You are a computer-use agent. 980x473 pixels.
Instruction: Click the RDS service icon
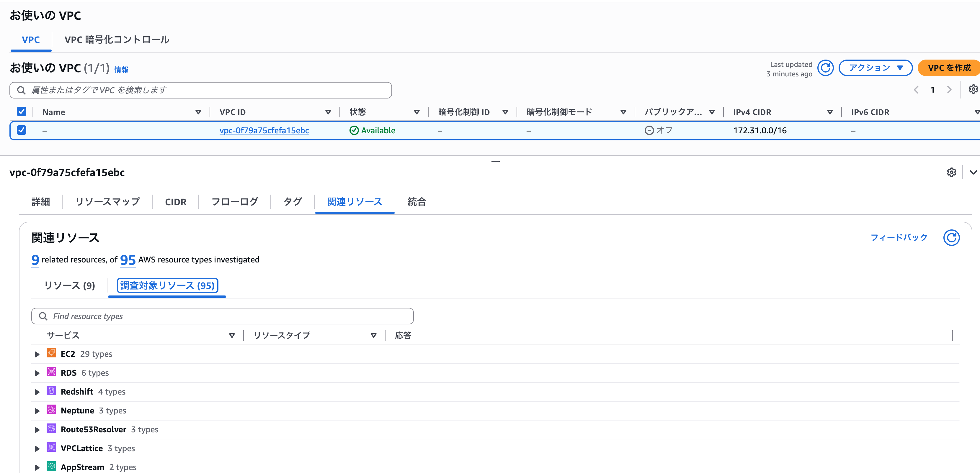click(x=51, y=372)
